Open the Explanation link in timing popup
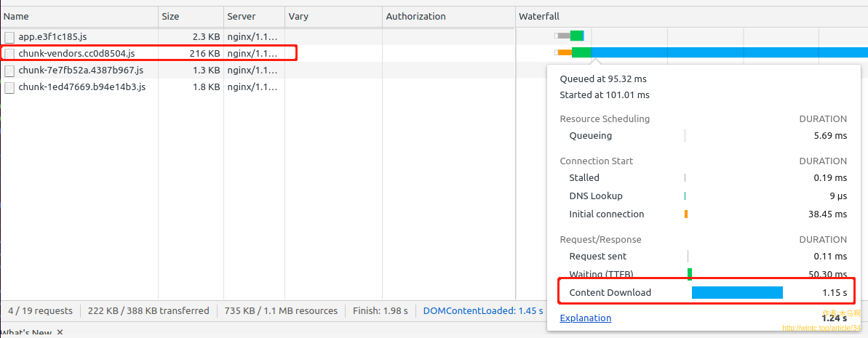Viewport: 868px width, 338px height. point(586,318)
